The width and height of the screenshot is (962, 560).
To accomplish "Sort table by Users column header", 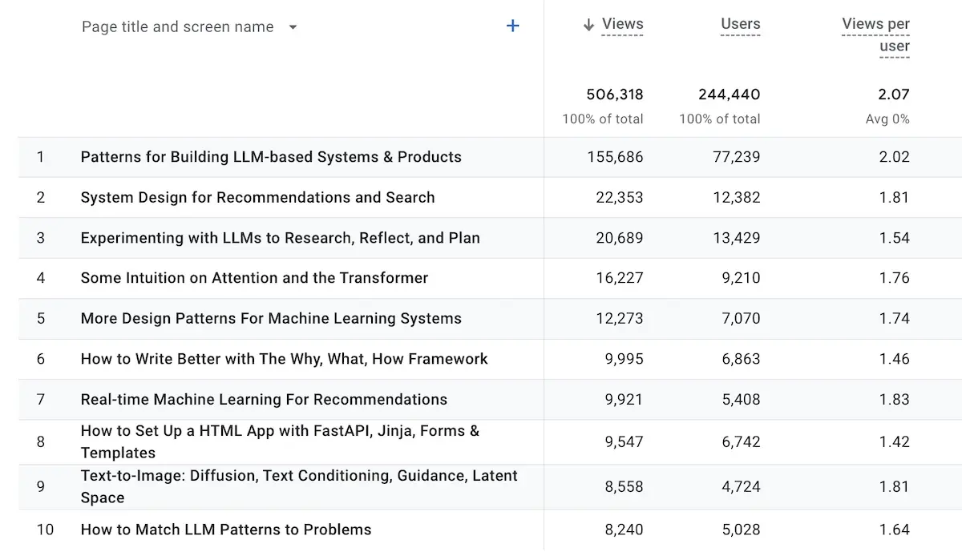I will [x=740, y=24].
